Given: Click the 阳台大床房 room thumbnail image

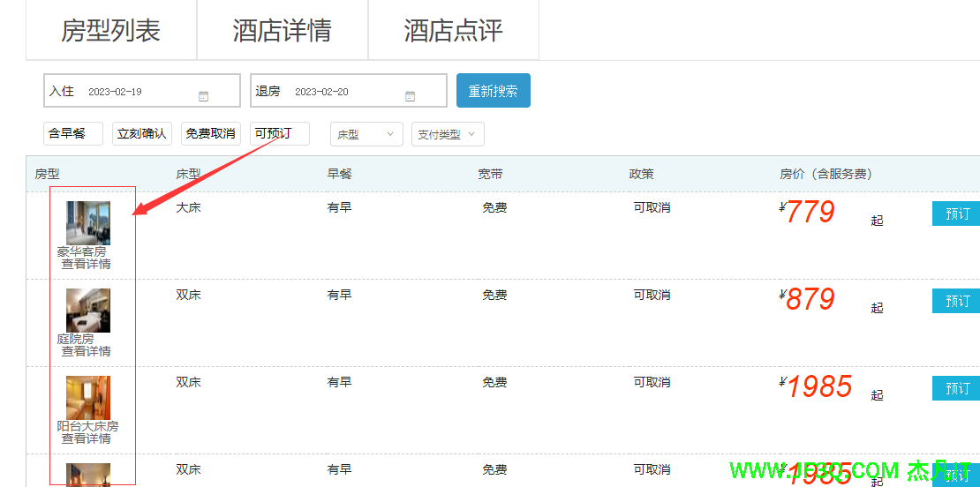Looking at the screenshot, I should 88,397.
